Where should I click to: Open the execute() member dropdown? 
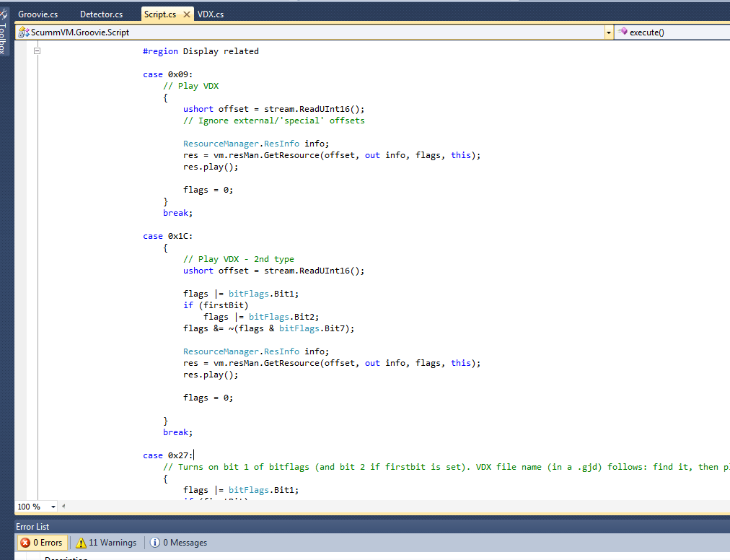[x=672, y=32]
